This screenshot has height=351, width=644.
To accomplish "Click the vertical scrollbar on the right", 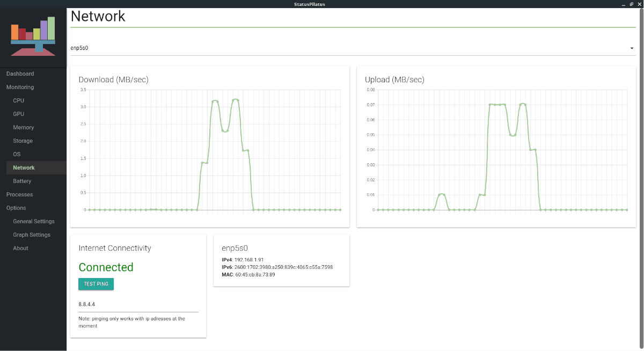I will click(641, 179).
